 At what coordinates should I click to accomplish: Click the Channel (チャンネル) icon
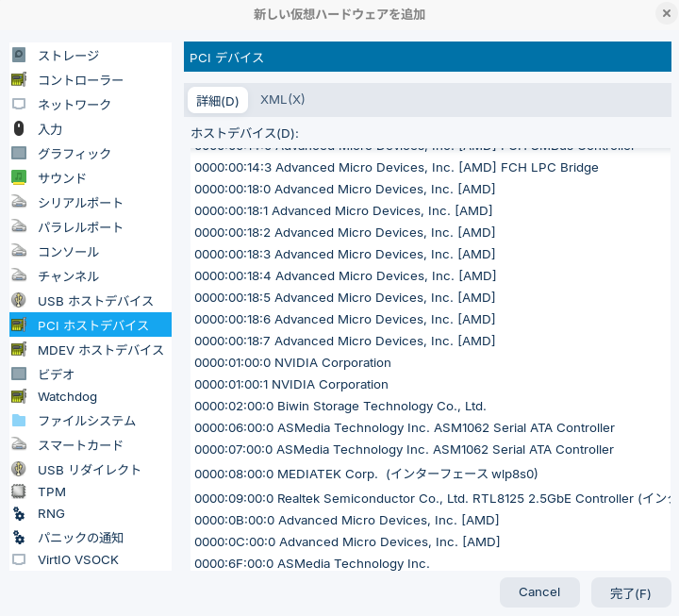click(19, 275)
